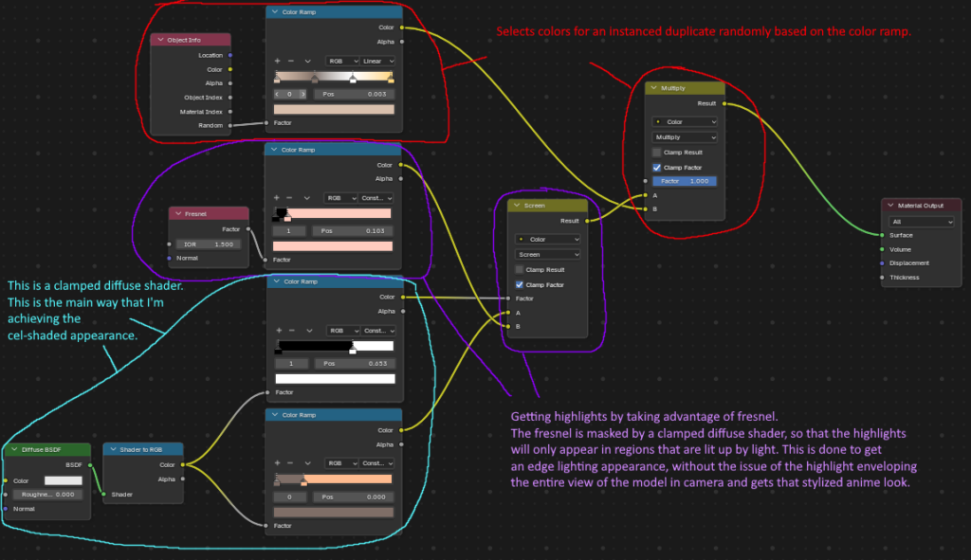Open the Multiply blend mode dropdown
Screen dimensions: 971x560
point(685,137)
